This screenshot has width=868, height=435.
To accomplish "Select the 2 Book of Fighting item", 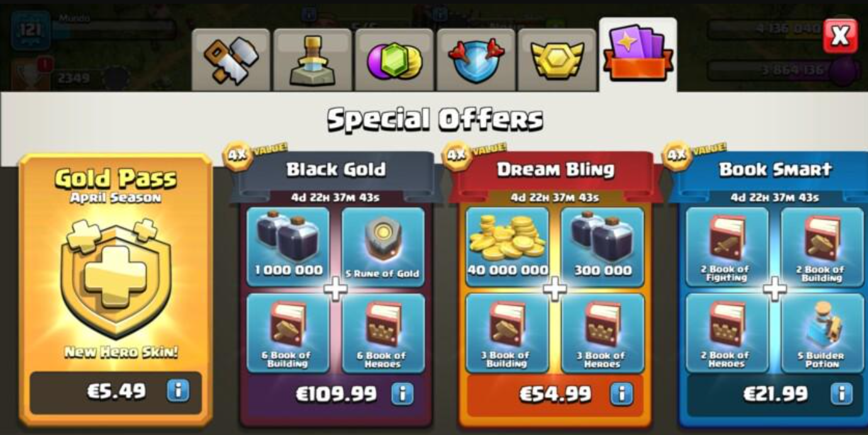I will point(727,247).
